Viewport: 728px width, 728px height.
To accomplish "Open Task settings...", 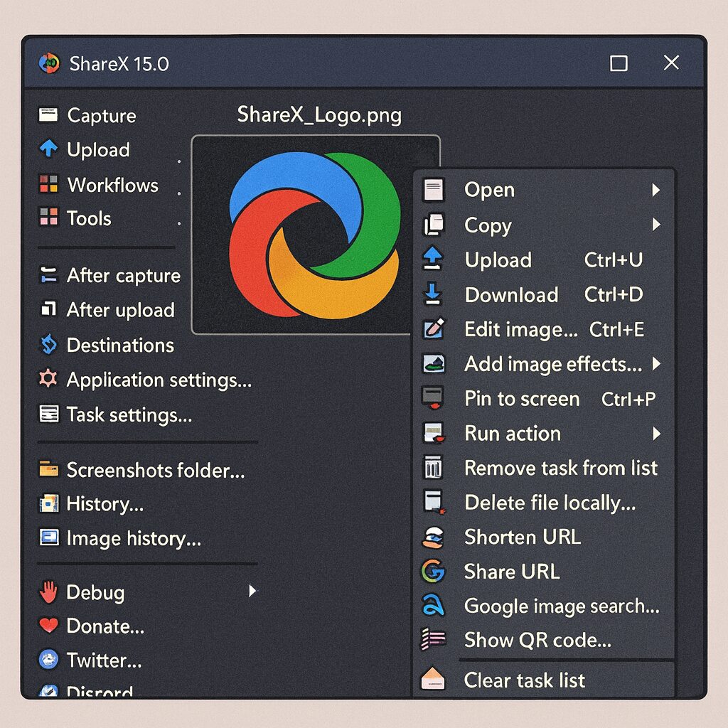I will (x=116, y=414).
